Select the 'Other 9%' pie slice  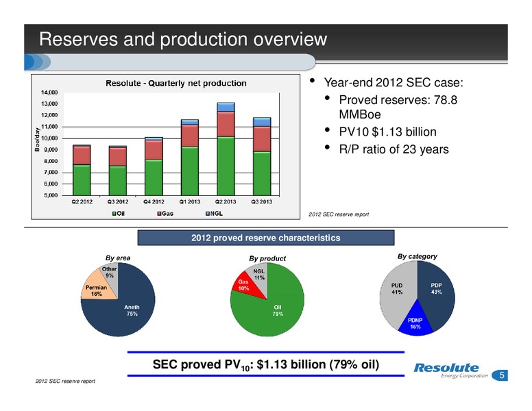pyautogui.click(x=109, y=273)
